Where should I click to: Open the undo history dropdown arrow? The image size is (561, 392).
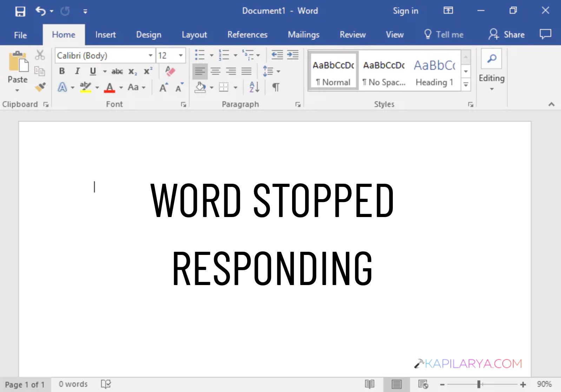(52, 11)
